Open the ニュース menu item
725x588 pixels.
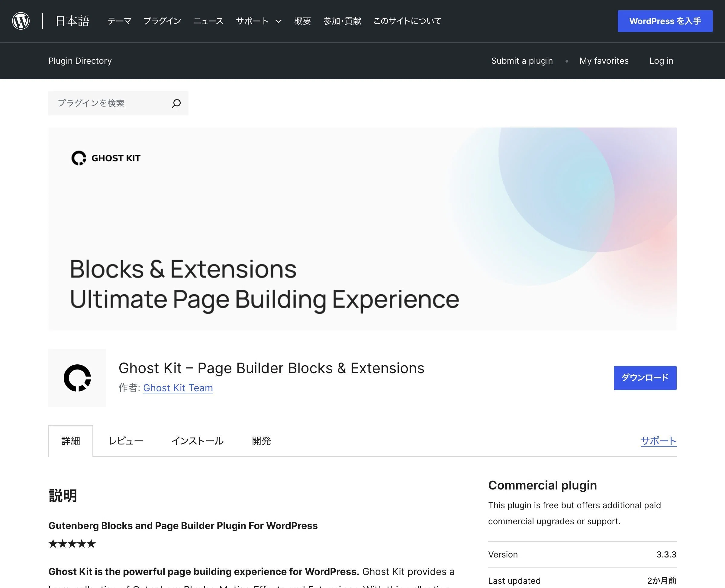tap(208, 21)
